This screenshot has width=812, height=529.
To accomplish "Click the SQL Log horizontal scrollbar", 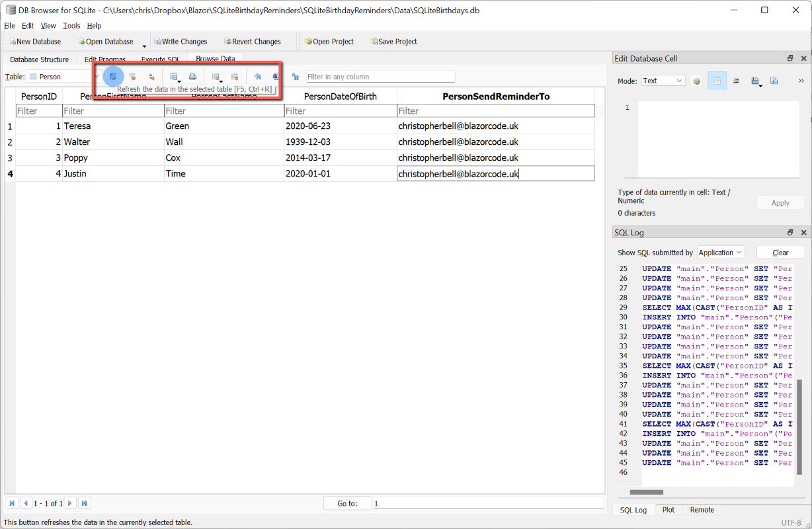I will [x=646, y=492].
